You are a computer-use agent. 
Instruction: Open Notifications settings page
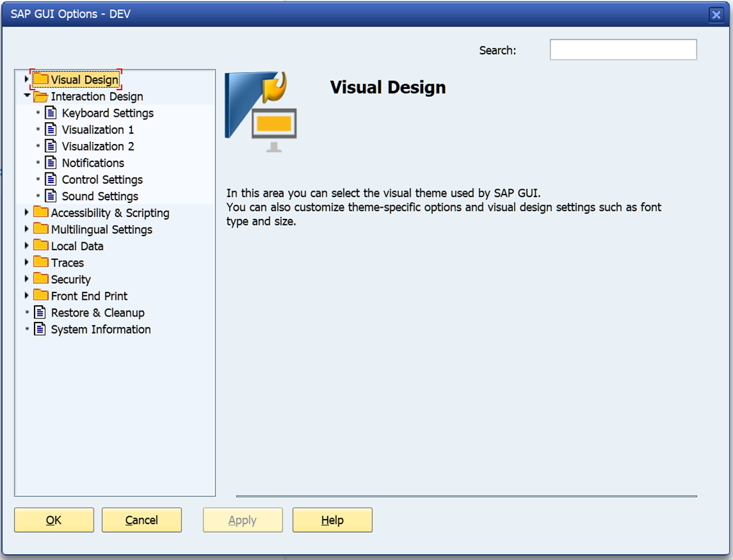[93, 163]
